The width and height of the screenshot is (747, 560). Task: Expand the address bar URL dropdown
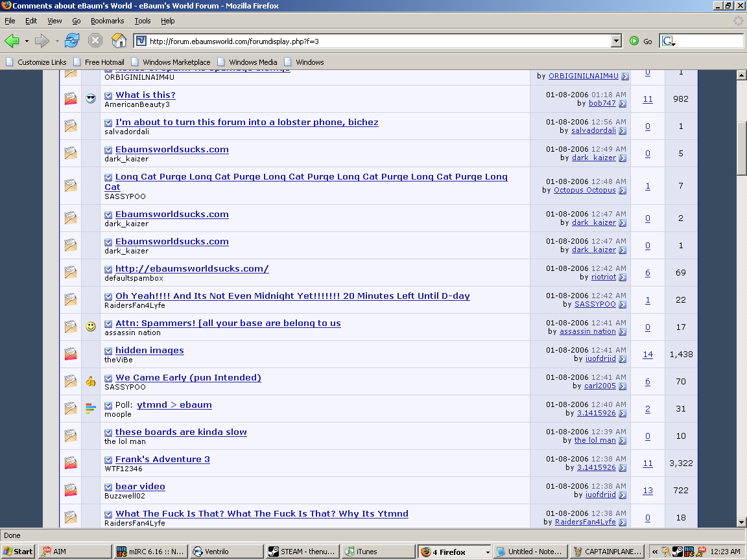pyautogui.click(x=616, y=41)
